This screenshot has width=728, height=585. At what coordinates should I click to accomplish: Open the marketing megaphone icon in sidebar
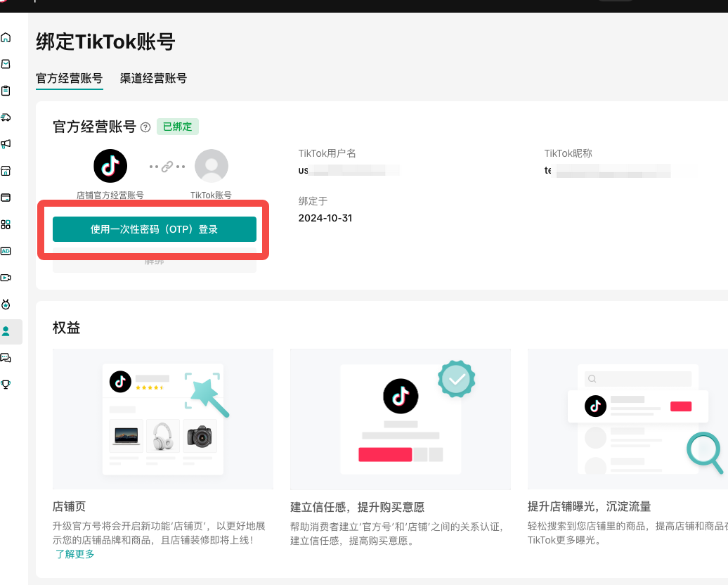coord(6,144)
